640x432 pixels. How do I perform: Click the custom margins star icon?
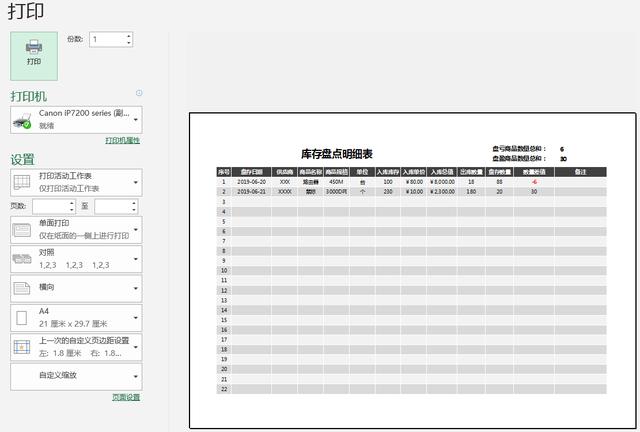(22, 347)
